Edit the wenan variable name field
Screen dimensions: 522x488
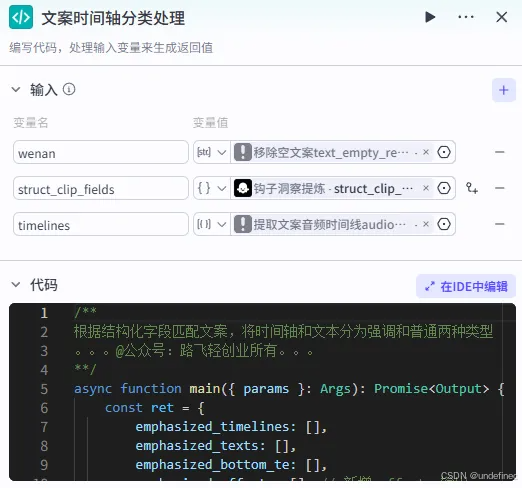101,152
